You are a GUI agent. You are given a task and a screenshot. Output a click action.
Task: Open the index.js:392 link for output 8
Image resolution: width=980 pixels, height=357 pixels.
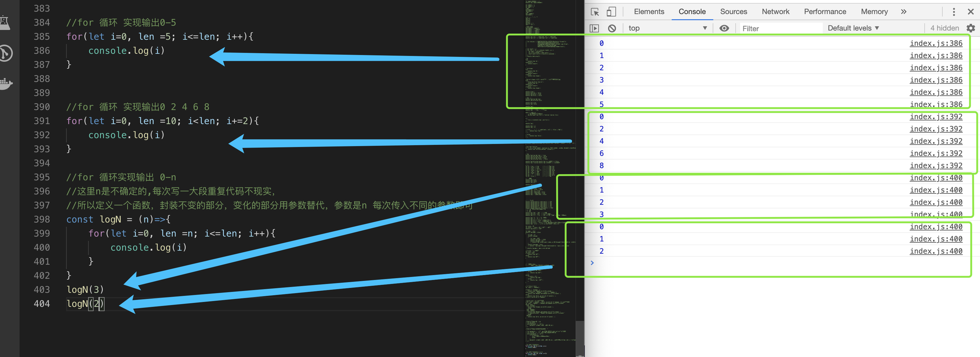click(936, 166)
